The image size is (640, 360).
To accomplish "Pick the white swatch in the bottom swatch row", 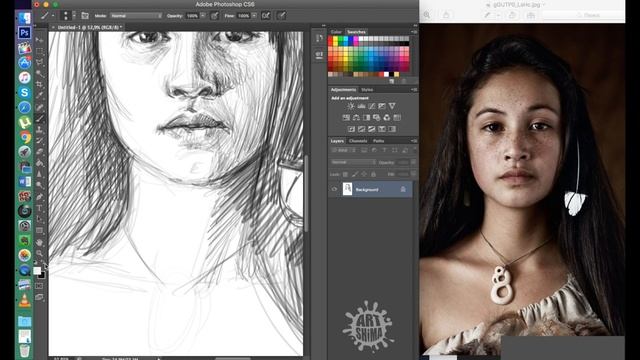I will (386, 74).
